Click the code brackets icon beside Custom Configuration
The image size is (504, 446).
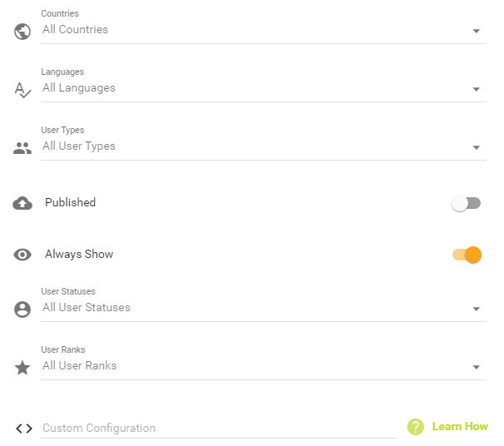[24, 429]
